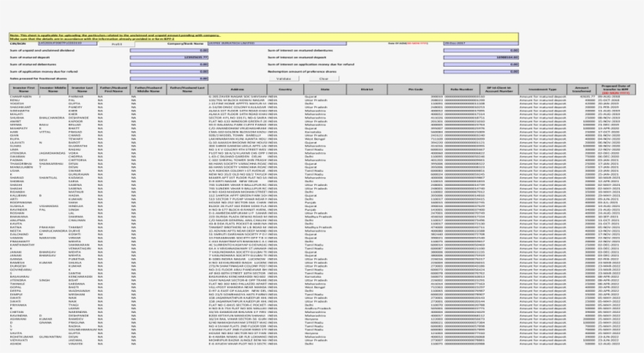Click the Investment Type column header

point(543,89)
